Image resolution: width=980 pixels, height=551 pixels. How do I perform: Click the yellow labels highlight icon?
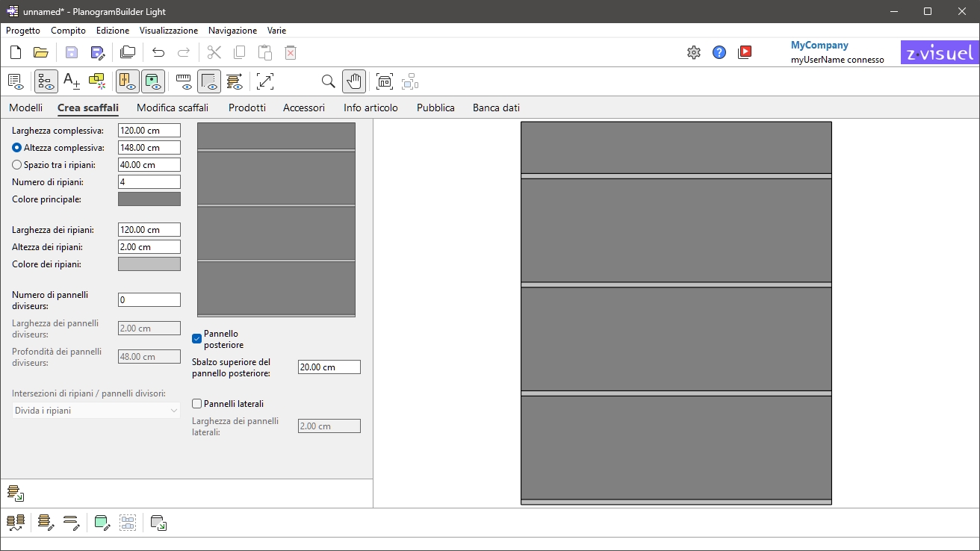97,81
